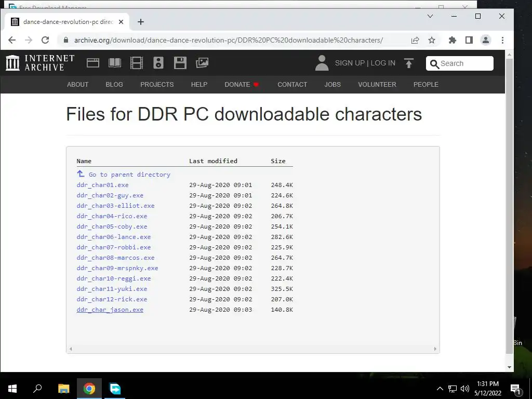
Task: Open Images picture icon
Action: click(x=202, y=63)
